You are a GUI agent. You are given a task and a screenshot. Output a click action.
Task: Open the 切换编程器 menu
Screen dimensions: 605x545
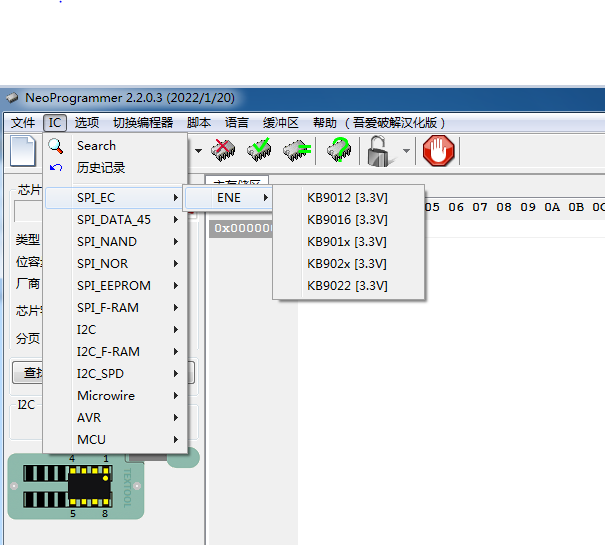click(x=143, y=123)
